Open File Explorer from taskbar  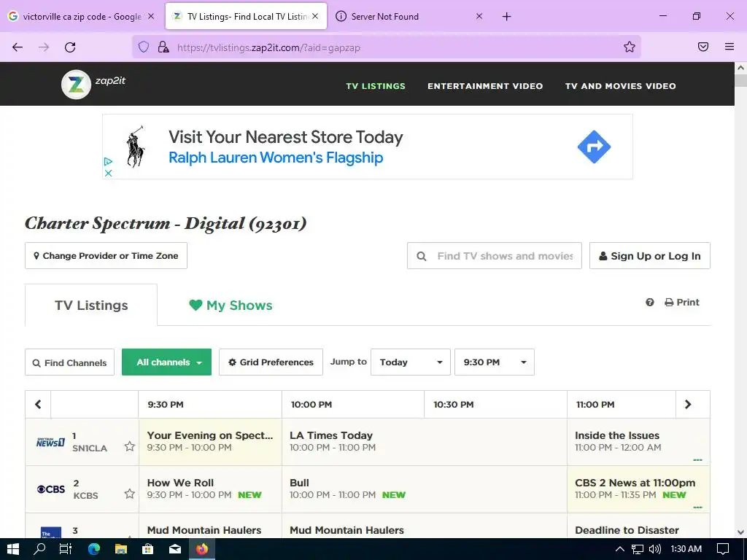[x=121, y=549]
